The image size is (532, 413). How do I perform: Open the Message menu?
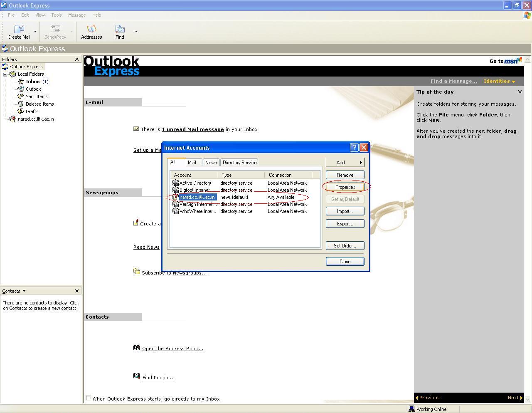tap(77, 15)
